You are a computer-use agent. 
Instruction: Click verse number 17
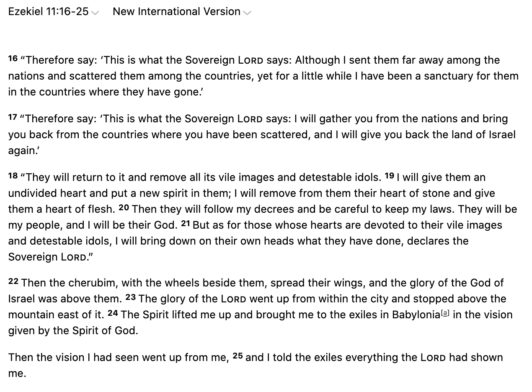pos(13,117)
